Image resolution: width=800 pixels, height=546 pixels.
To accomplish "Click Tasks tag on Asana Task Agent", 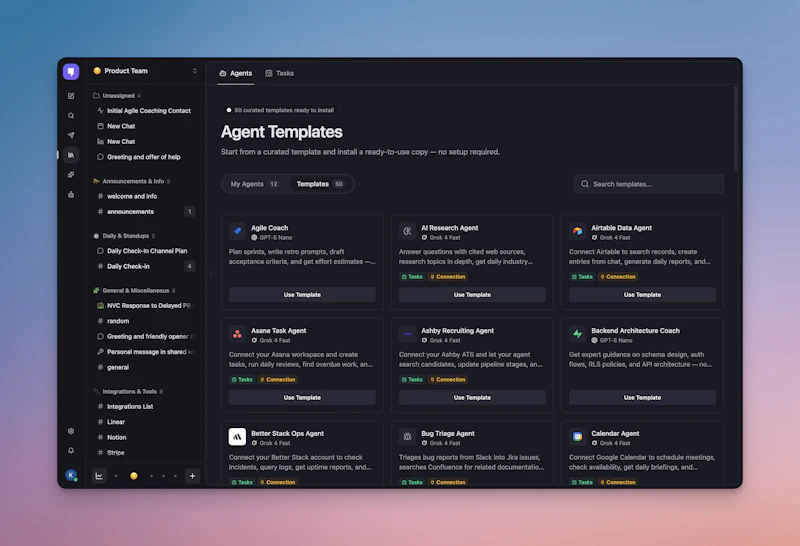I will 242,380.
